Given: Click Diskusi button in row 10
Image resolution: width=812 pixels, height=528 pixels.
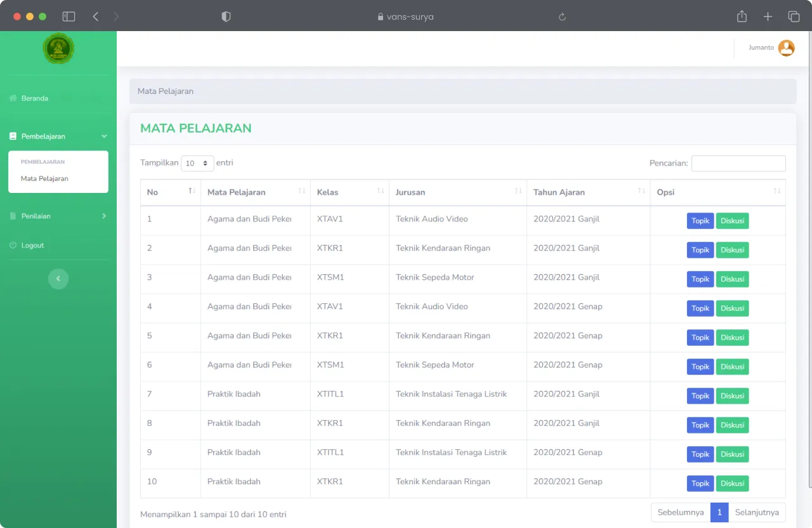Looking at the screenshot, I should coord(732,484).
